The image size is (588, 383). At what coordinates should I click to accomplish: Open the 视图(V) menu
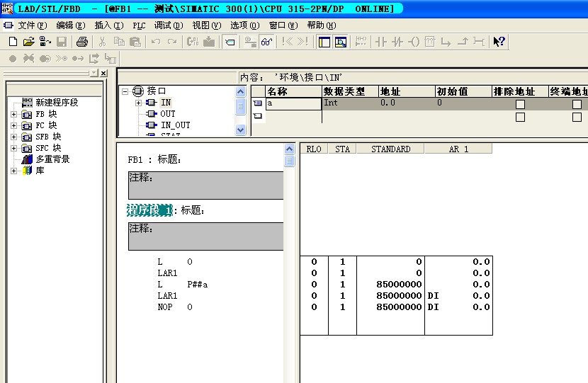pos(207,25)
